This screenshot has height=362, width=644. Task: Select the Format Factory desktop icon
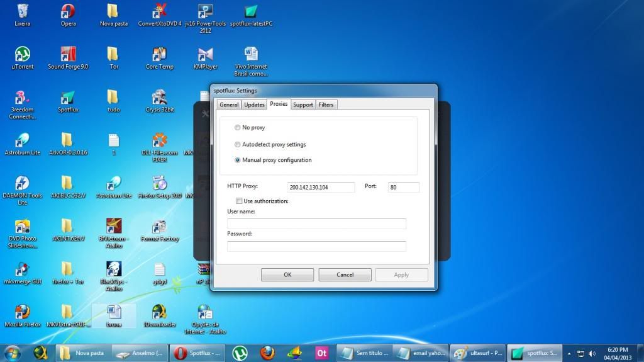point(159,230)
